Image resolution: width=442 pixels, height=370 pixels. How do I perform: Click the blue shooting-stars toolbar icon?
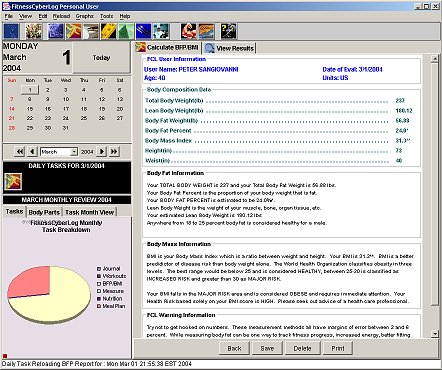(144, 31)
